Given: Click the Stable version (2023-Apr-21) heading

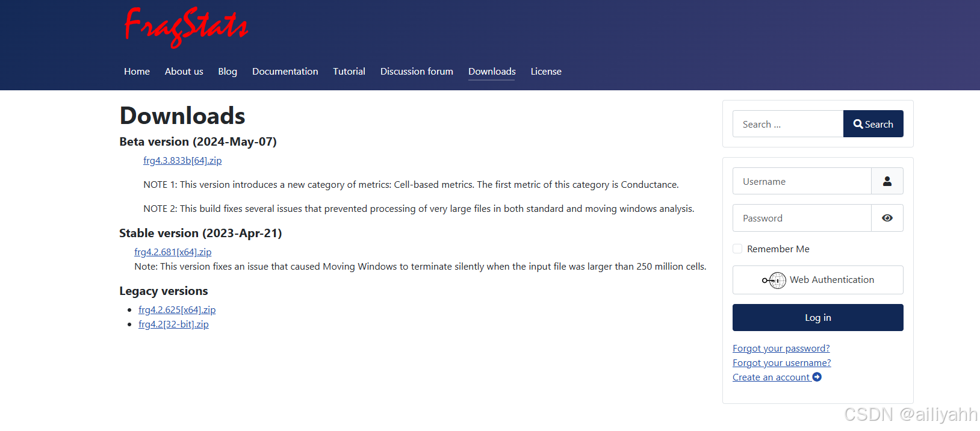Looking at the screenshot, I should click(200, 233).
